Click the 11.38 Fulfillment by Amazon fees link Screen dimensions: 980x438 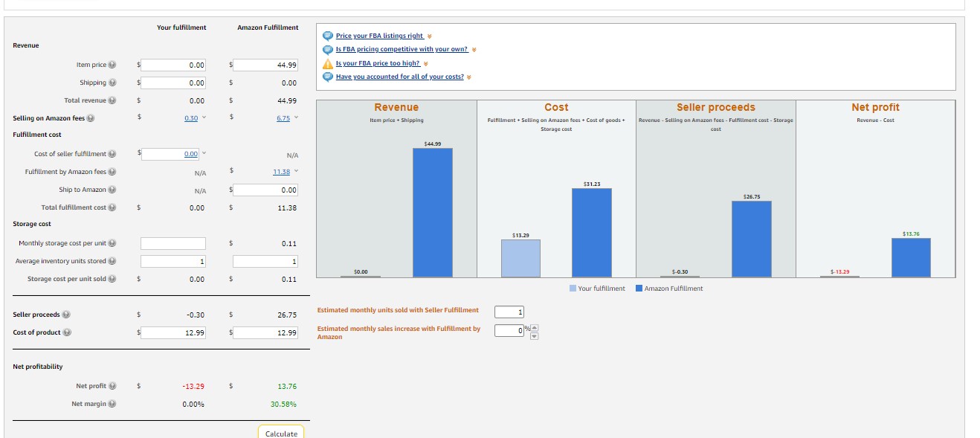282,172
